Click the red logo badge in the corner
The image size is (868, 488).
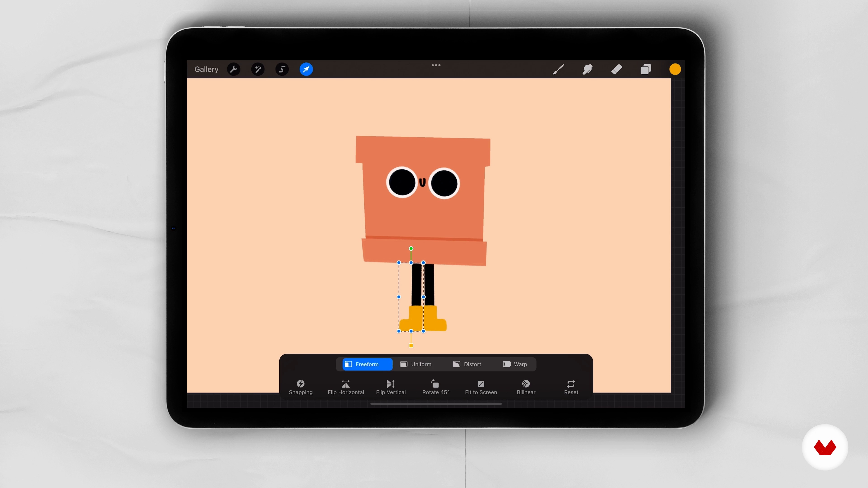click(825, 447)
